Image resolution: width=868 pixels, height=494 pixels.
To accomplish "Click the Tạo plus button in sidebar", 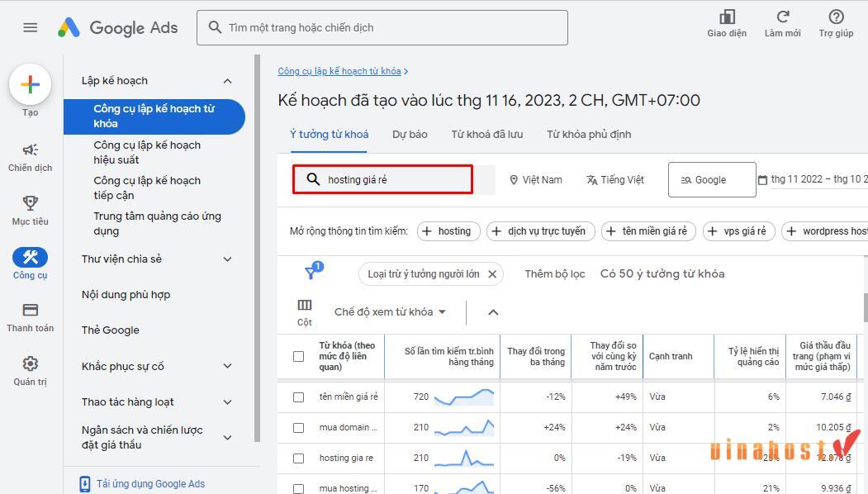I will [30, 83].
